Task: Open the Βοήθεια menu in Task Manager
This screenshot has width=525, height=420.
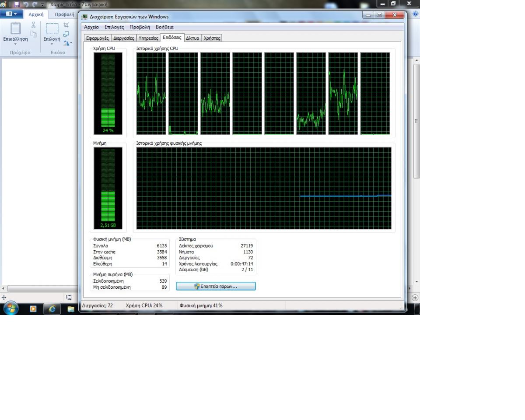Action: (x=164, y=27)
